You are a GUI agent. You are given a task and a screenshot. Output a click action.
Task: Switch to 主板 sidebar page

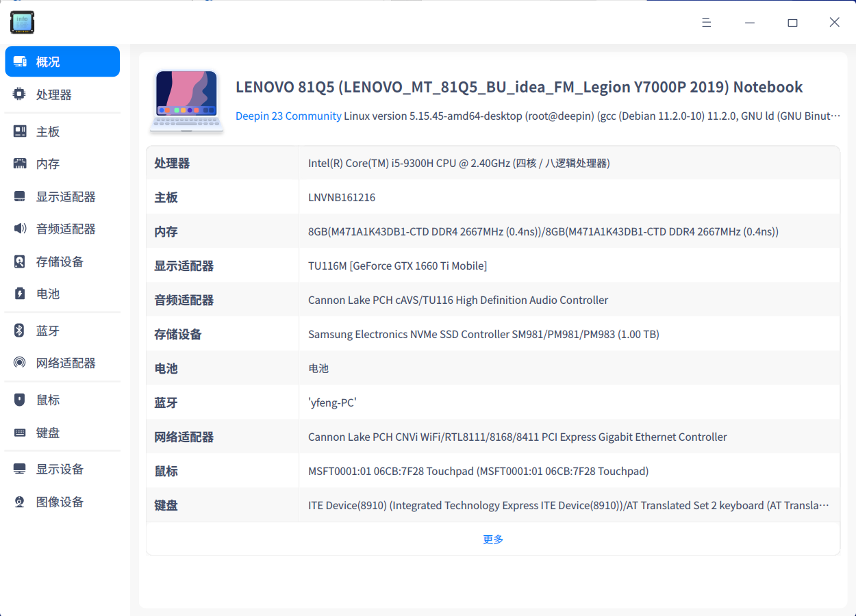click(x=62, y=131)
